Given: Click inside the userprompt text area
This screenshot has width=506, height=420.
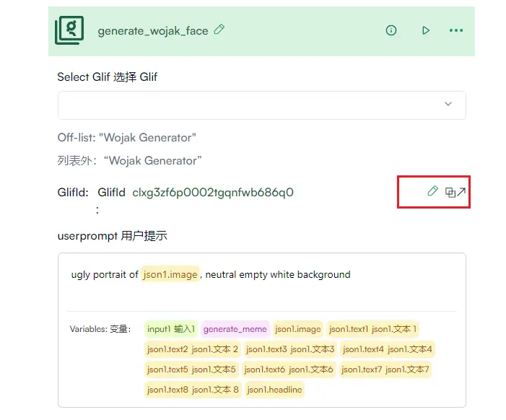Looking at the screenshot, I should pos(262,282).
